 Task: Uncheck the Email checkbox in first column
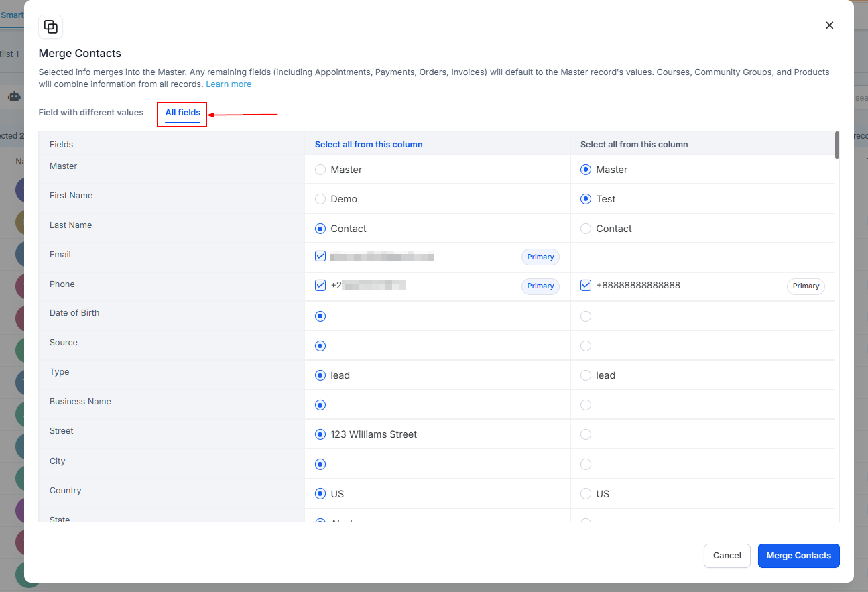coord(320,256)
